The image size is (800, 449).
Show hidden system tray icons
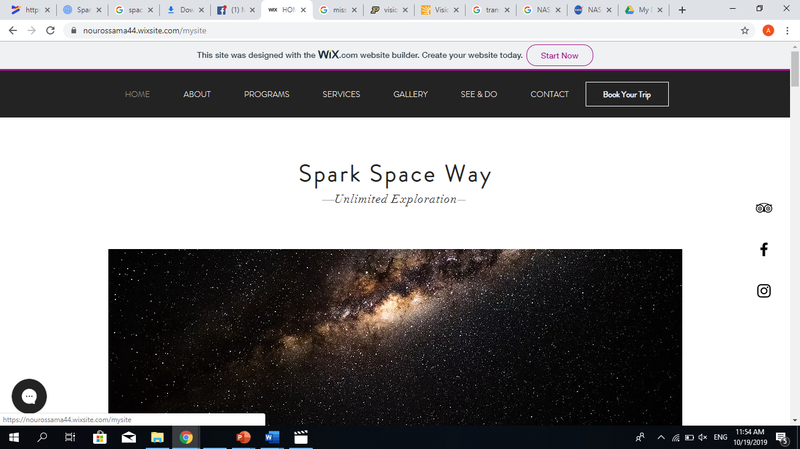click(x=661, y=437)
